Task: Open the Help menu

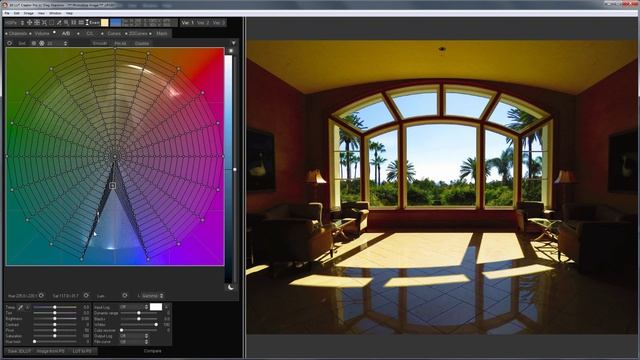Action: [x=69, y=13]
